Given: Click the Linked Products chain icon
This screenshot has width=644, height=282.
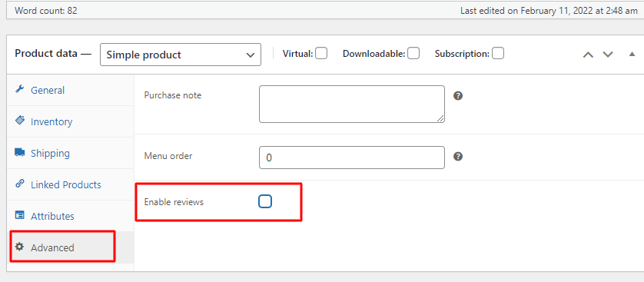Looking at the screenshot, I should (20, 184).
